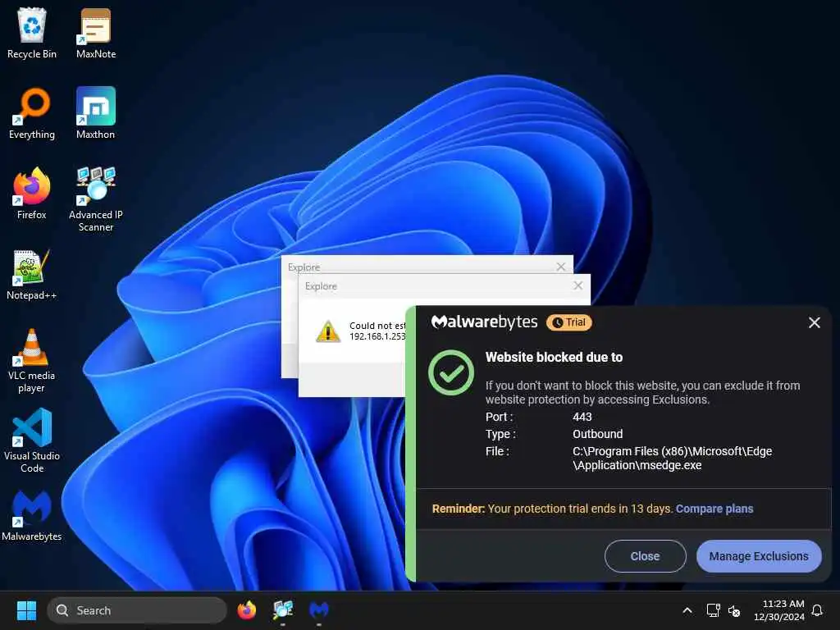Image resolution: width=840 pixels, height=630 pixels.
Task: Open the network status tray icon
Action: coord(713,610)
